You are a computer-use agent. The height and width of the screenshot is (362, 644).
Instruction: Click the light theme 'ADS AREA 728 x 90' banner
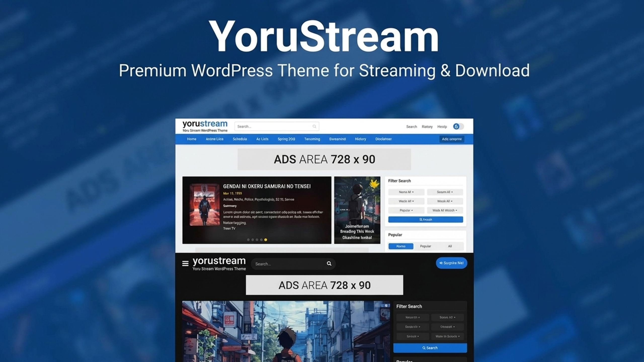point(324,159)
